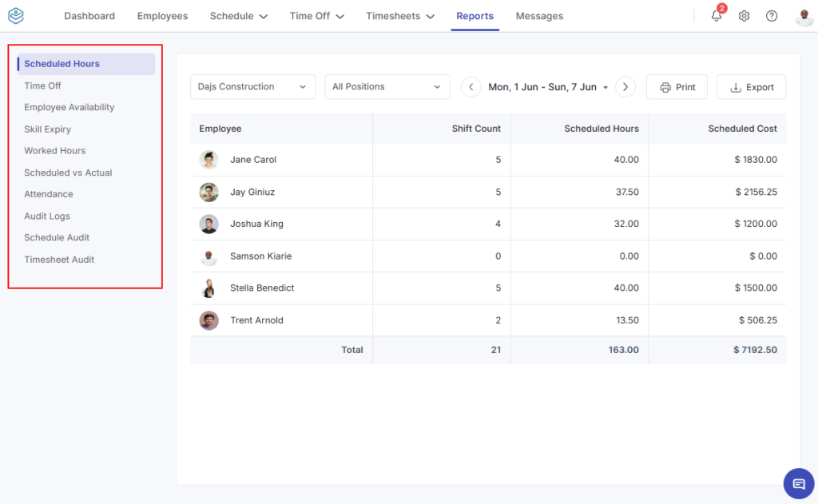
Task: Open the notifications bell
Action: 717,16
